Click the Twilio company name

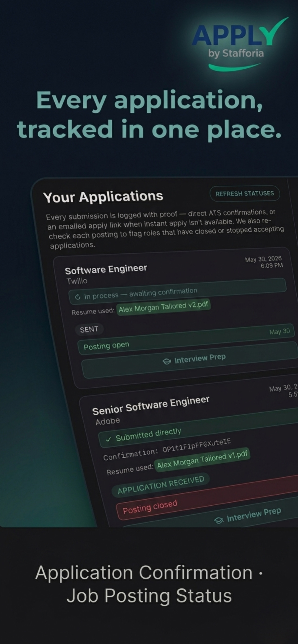pos(77,281)
